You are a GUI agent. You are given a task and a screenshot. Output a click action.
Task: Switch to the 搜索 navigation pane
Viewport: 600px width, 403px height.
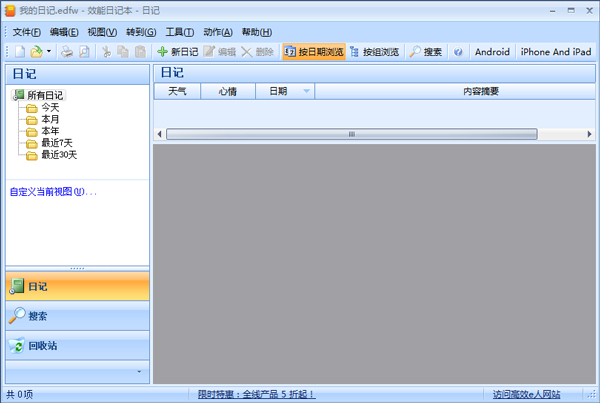coord(77,316)
